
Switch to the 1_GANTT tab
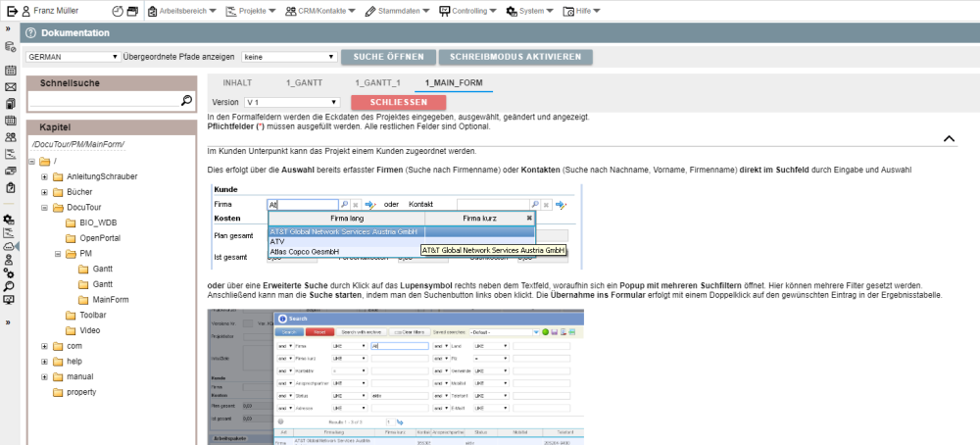tap(306, 83)
